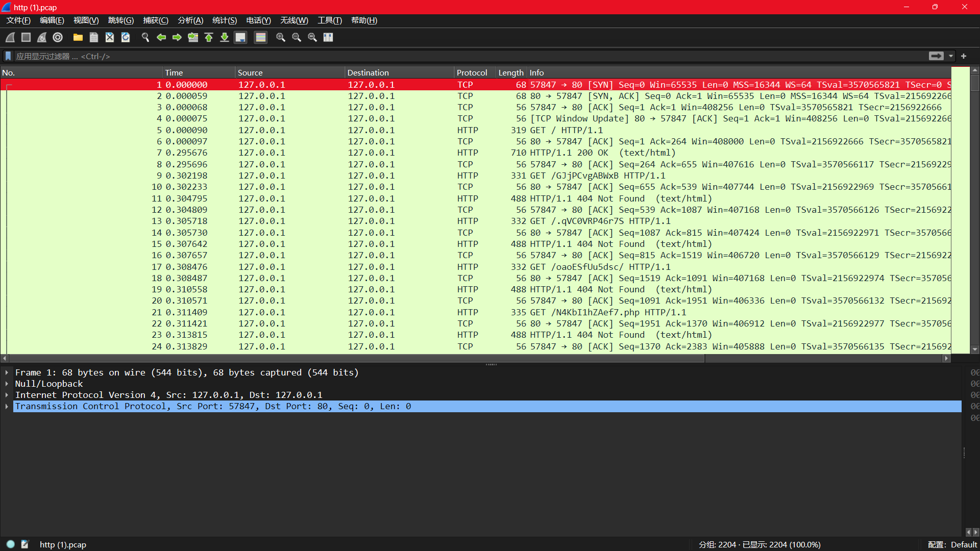Viewport: 980px width, 551px height.
Task: Open the 电话(Y) menu
Action: click(x=258, y=20)
